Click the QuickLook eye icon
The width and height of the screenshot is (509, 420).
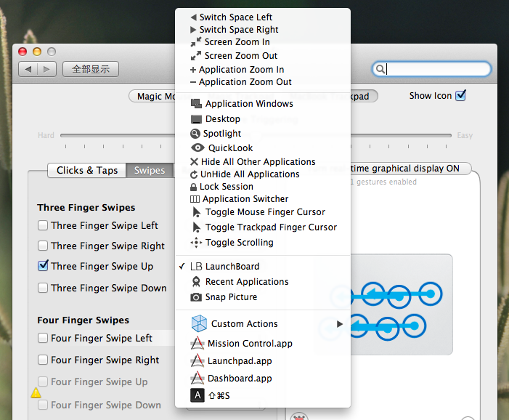(x=198, y=148)
